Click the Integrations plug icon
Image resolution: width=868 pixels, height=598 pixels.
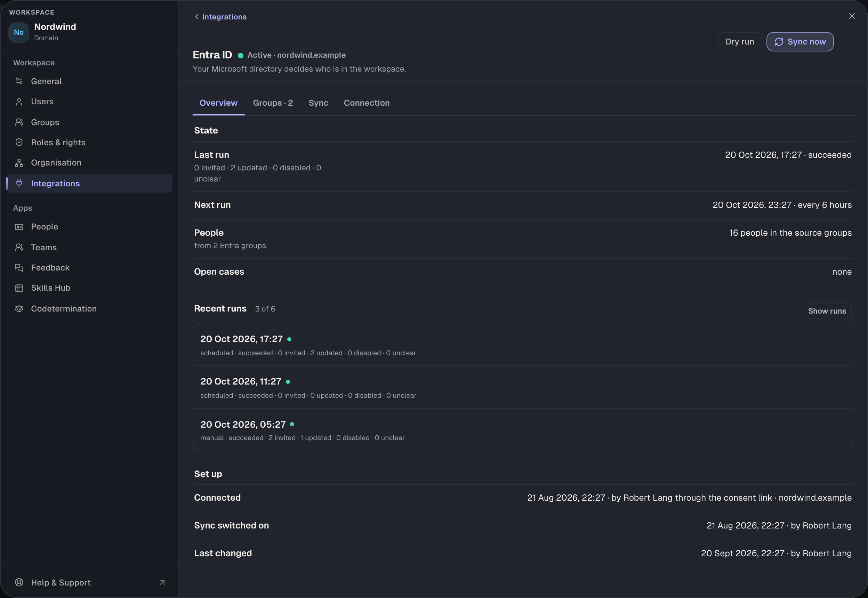tap(19, 183)
